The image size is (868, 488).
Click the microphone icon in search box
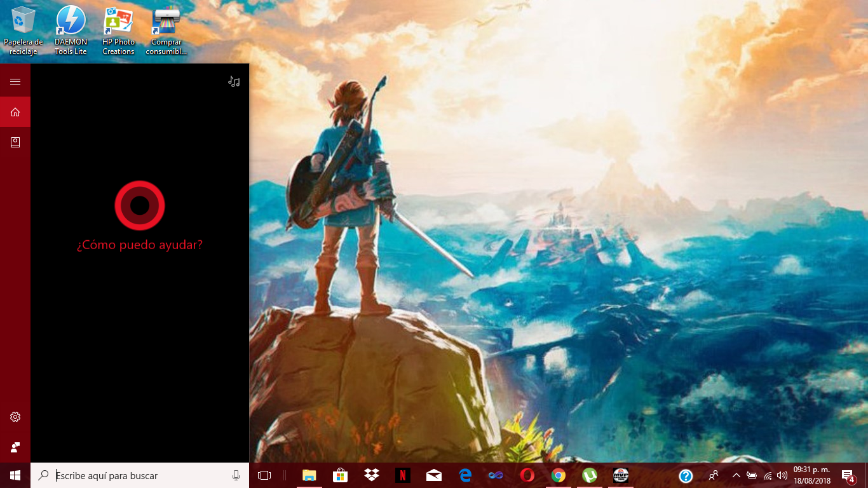pos(236,475)
